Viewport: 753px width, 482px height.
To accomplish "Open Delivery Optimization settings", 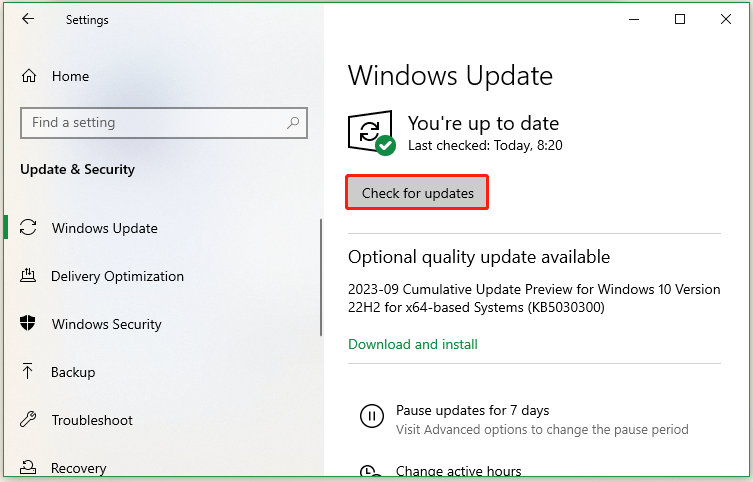I will pyautogui.click(x=117, y=277).
